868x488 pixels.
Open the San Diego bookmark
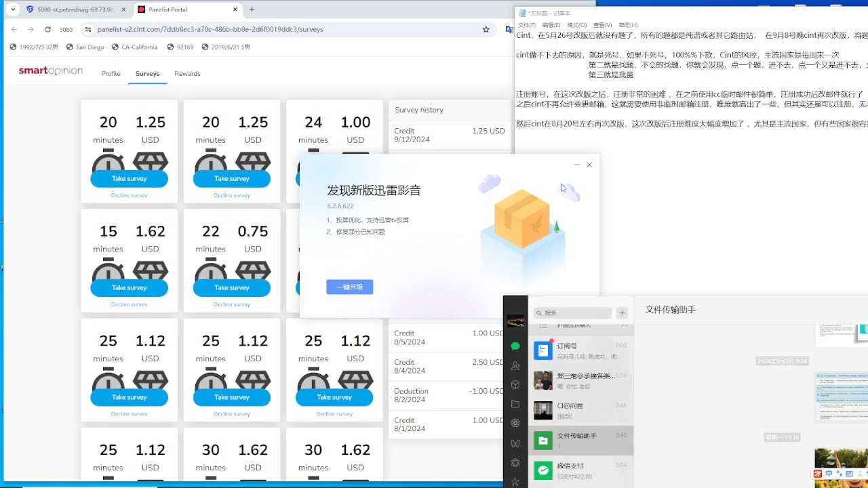coord(85,47)
